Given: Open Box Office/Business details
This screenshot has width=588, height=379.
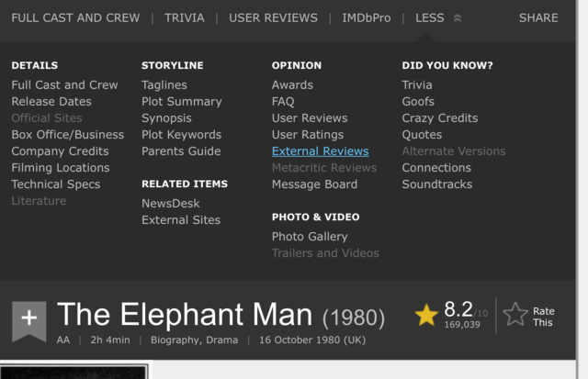Looking at the screenshot, I should pos(67,135).
